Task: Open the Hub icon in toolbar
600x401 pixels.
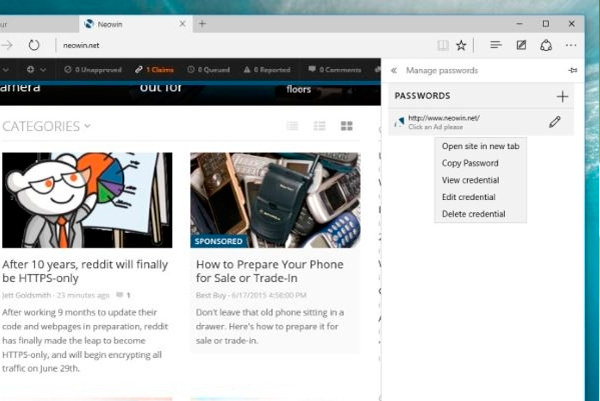Action: click(x=495, y=45)
